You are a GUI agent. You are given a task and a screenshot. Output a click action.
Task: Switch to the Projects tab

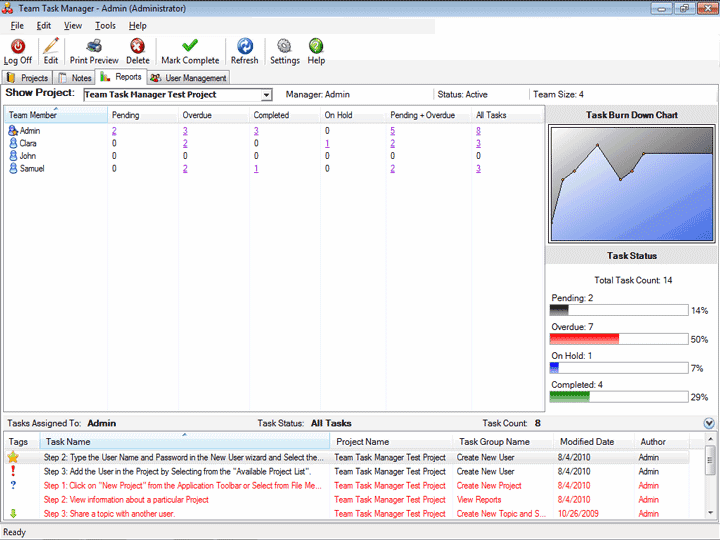[x=28, y=77]
